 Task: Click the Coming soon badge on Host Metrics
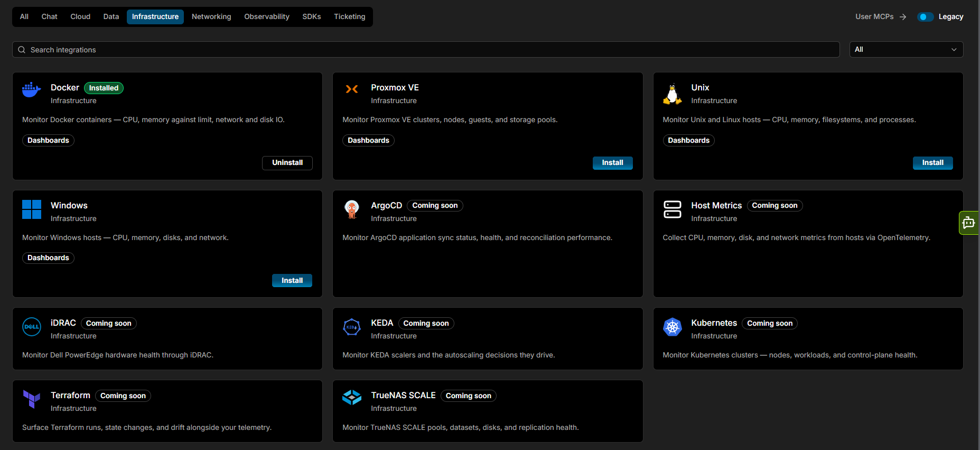(774, 206)
